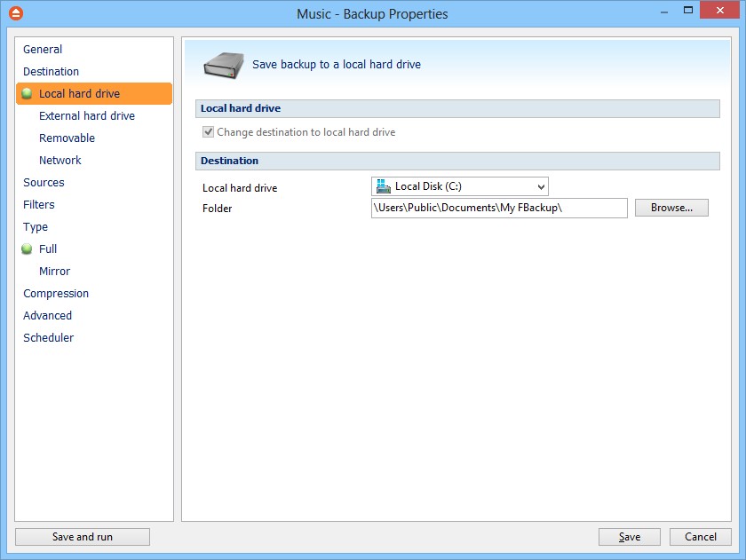Open the Compression settings page
This screenshot has width=746, height=560.
[56, 293]
